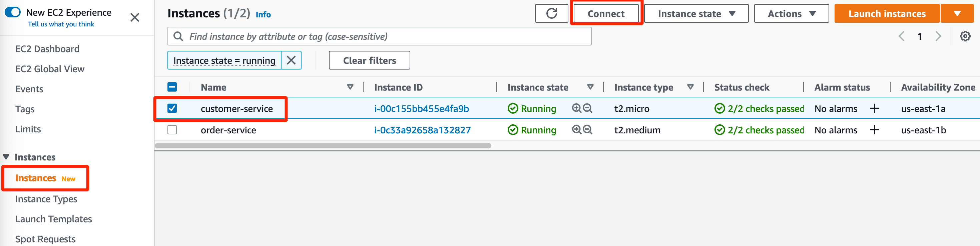Open Instance Types in sidebar
This screenshot has width=980, height=246.
click(46, 199)
